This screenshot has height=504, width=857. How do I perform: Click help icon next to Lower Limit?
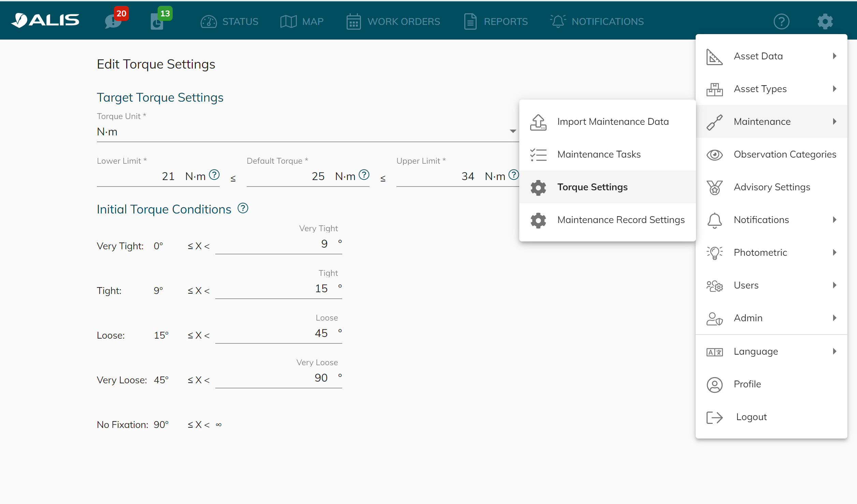pos(214,175)
